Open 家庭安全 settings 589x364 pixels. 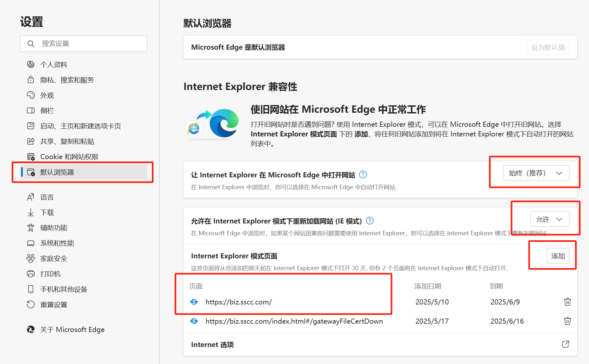tap(84, 258)
